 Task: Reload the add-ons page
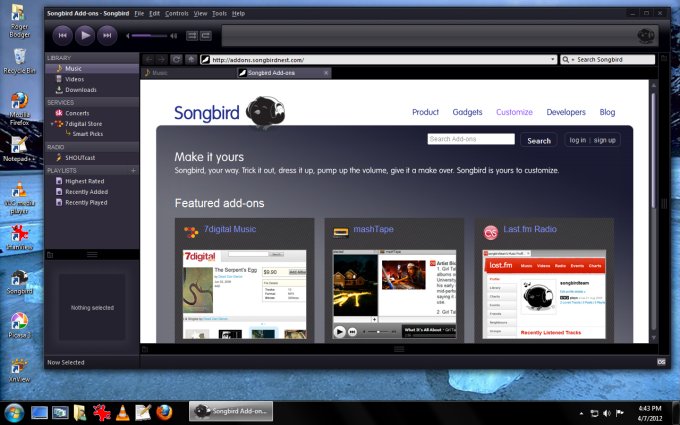click(x=176, y=59)
